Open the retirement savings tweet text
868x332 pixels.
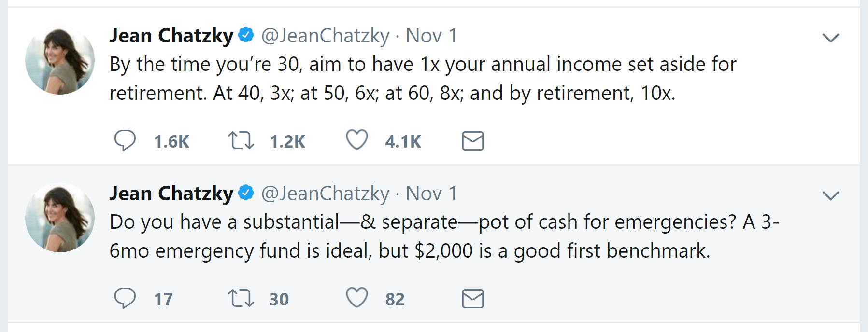(423, 79)
